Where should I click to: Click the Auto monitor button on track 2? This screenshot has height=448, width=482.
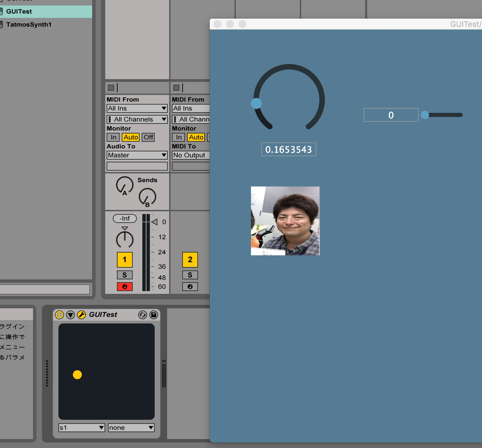[196, 137]
